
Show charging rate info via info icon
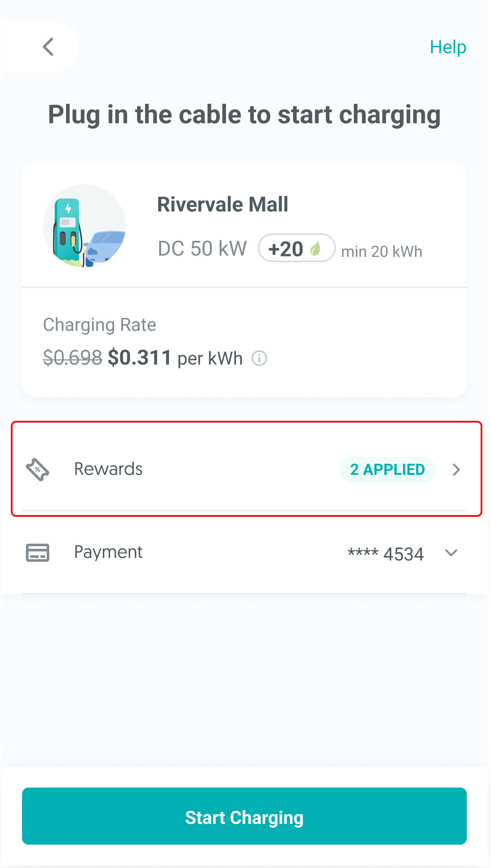coord(259,358)
